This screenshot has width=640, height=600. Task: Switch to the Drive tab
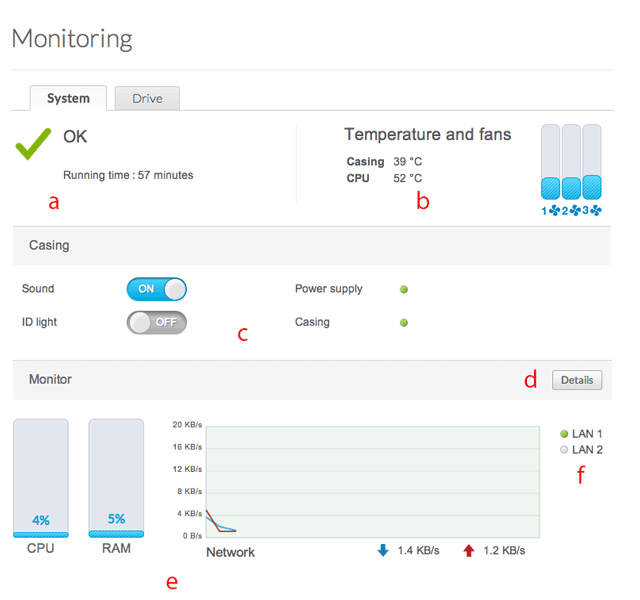(x=146, y=98)
